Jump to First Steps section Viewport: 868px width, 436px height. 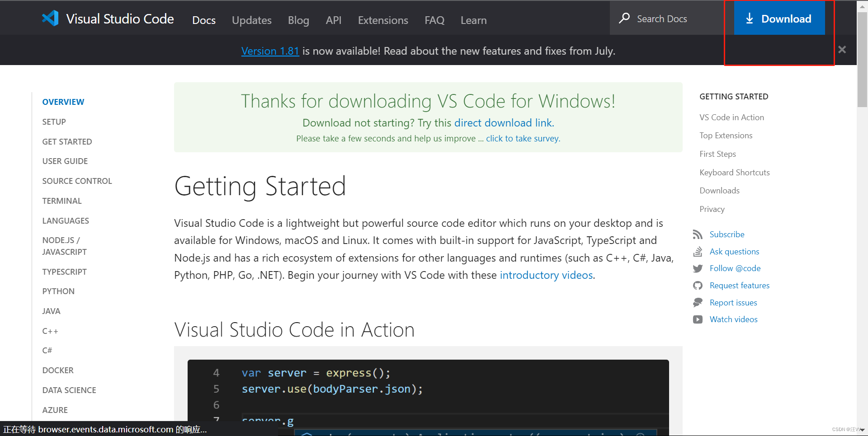[x=717, y=154]
